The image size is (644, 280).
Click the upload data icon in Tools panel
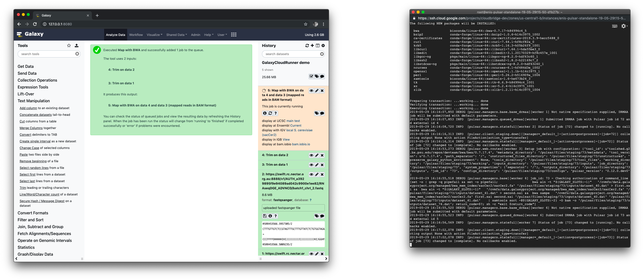(77, 45)
